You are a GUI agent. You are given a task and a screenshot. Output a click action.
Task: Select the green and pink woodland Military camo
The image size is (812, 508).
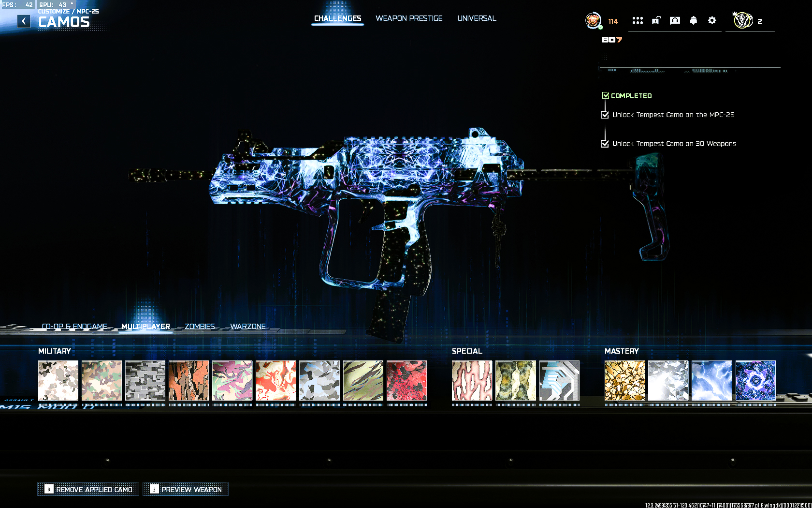[x=101, y=380]
